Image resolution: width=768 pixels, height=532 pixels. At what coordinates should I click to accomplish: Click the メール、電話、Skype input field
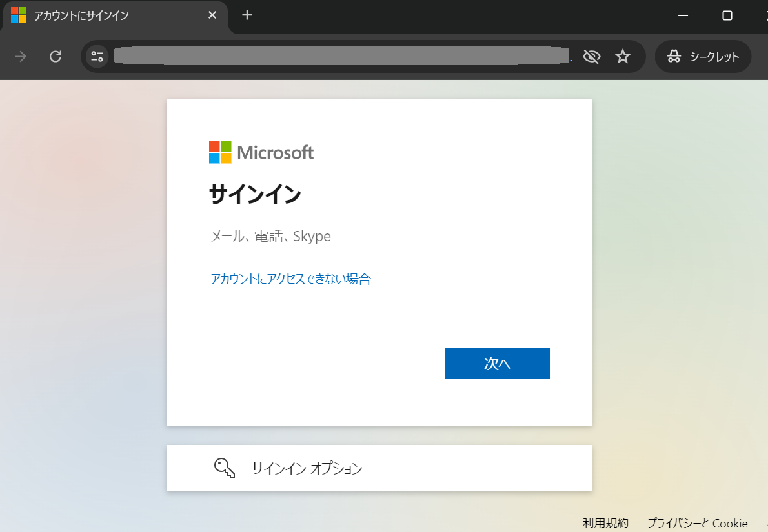click(x=379, y=237)
